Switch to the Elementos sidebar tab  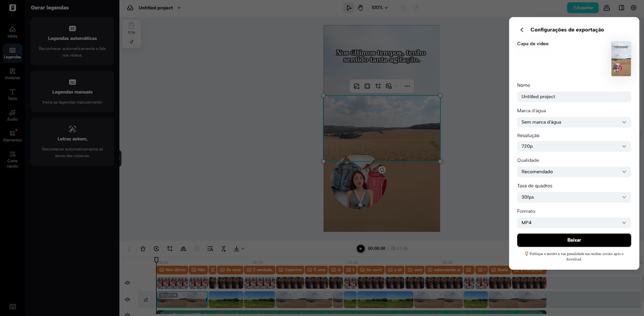tap(12, 136)
